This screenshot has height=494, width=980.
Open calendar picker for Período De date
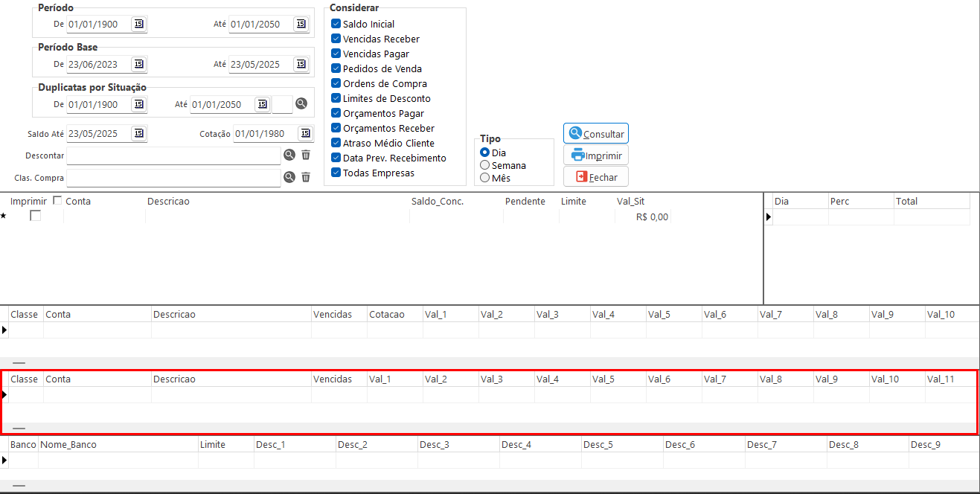pos(139,25)
